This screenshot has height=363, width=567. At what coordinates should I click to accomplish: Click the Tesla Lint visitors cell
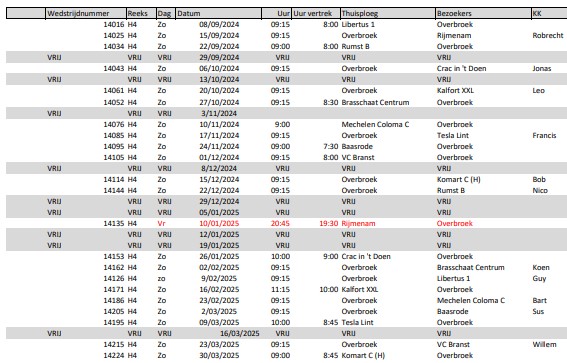[x=453, y=135]
